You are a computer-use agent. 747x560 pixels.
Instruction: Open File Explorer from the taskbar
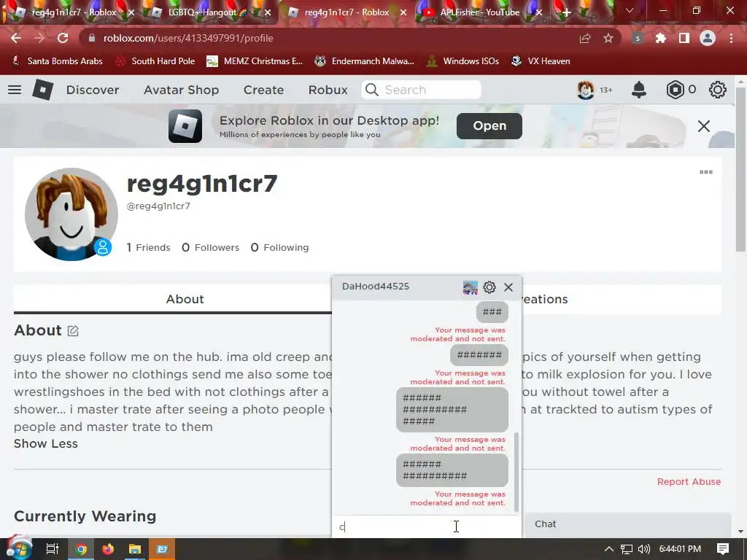point(135,549)
